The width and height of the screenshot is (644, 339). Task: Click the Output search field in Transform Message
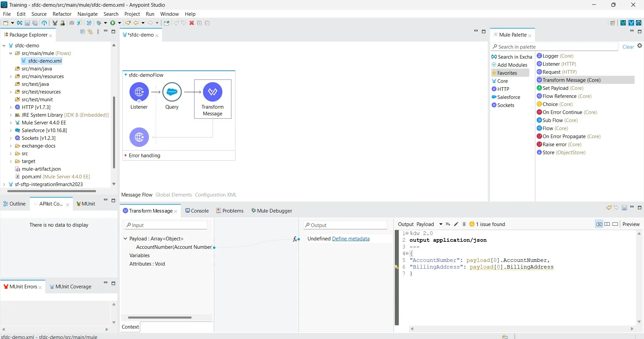click(x=345, y=225)
